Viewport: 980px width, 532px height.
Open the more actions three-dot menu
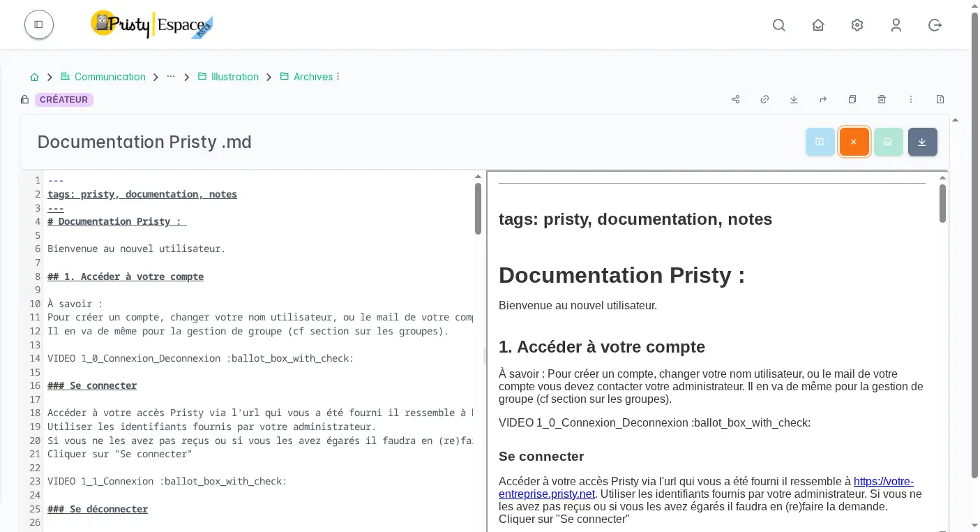coord(911,99)
